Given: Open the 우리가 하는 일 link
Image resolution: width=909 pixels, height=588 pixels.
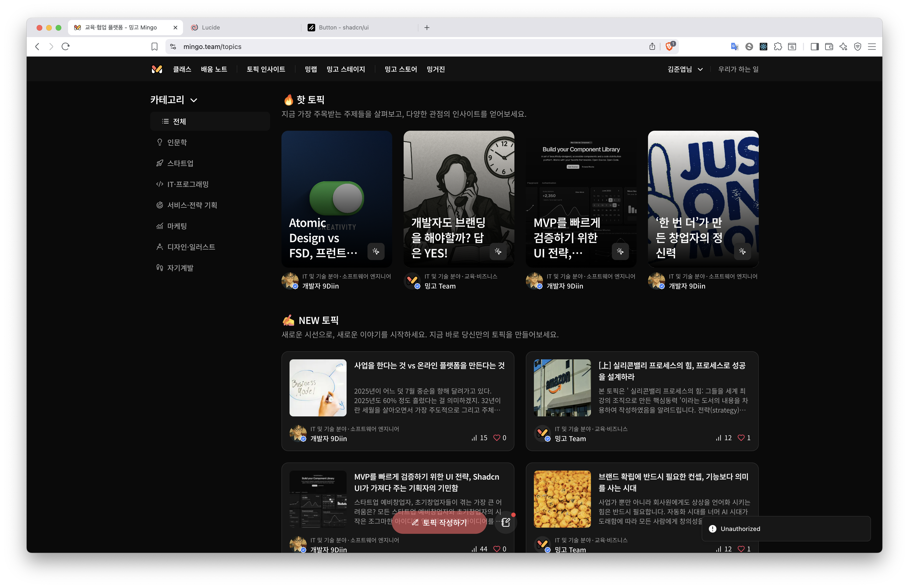Looking at the screenshot, I should point(738,69).
